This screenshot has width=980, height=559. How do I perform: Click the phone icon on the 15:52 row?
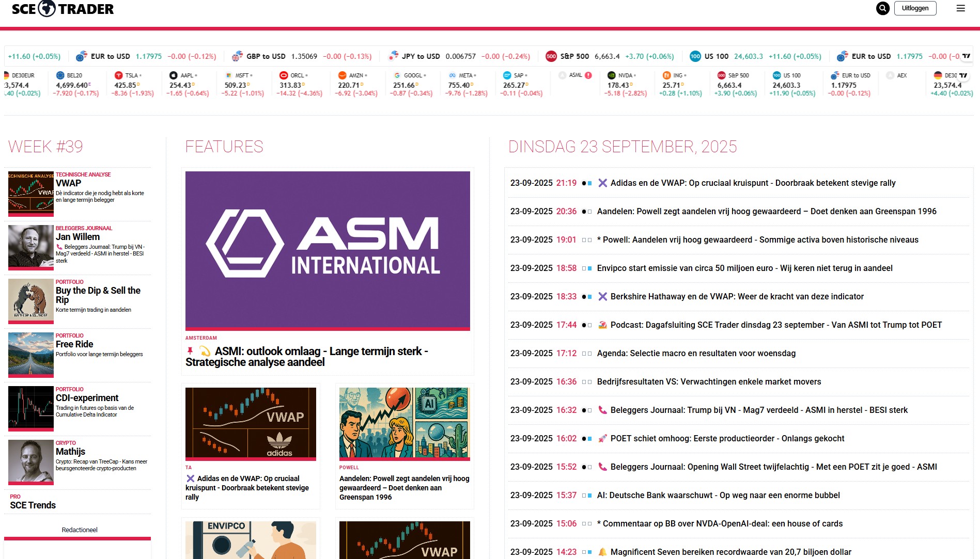pos(602,467)
